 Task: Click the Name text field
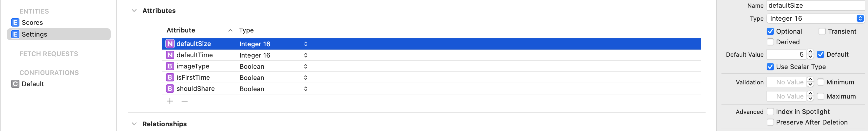[x=815, y=5]
